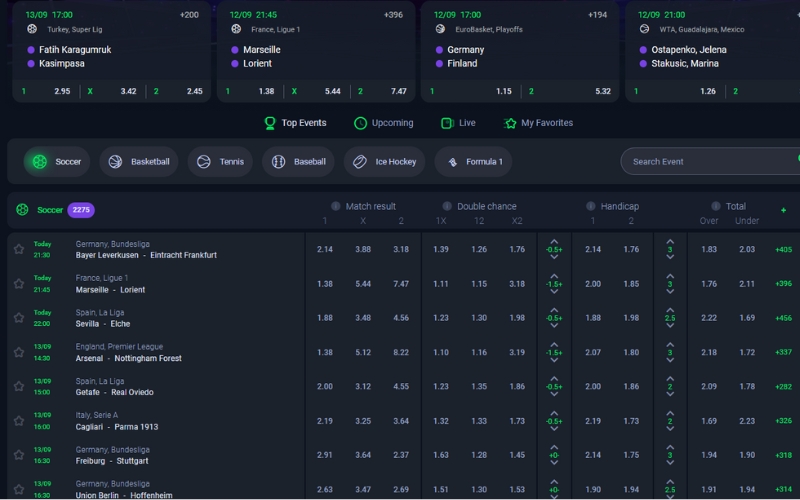Expand +456 markets for Sevilla - Elche
The height and width of the screenshot is (500, 800).
[x=783, y=318]
